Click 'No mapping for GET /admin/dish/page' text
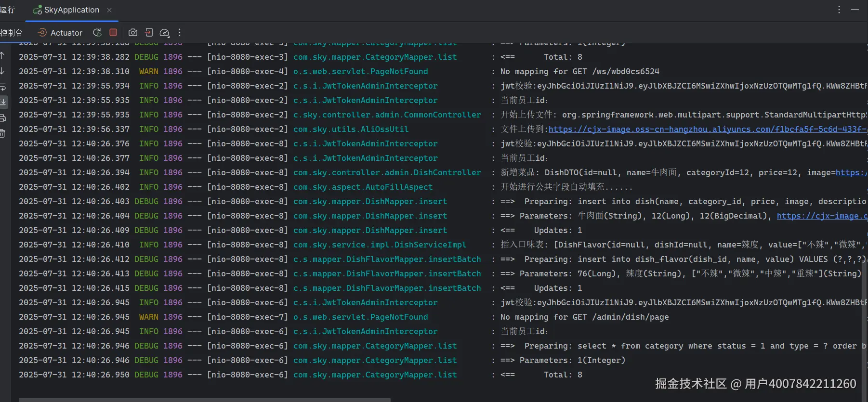The height and width of the screenshot is (402, 868). coord(585,317)
